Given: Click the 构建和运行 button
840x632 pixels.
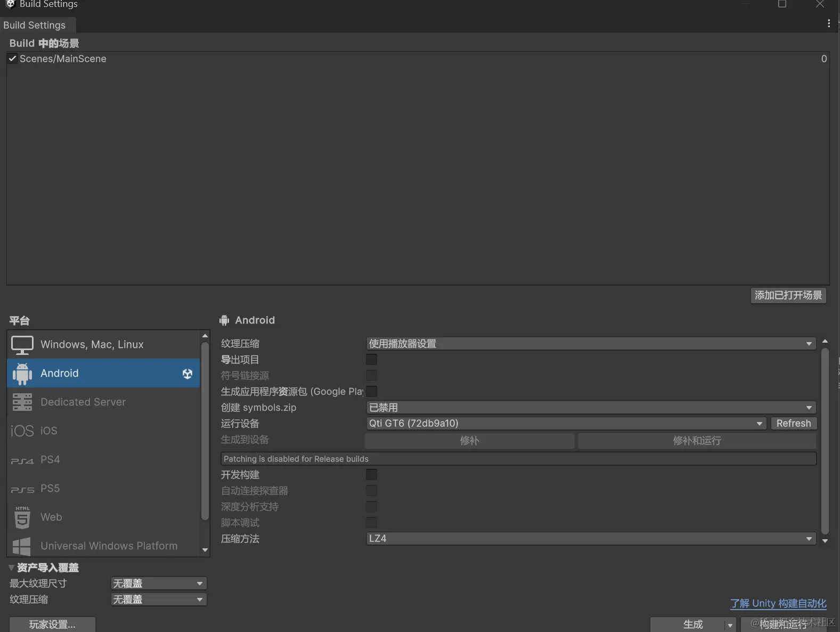Looking at the screenshot, I should click(784, 625).
